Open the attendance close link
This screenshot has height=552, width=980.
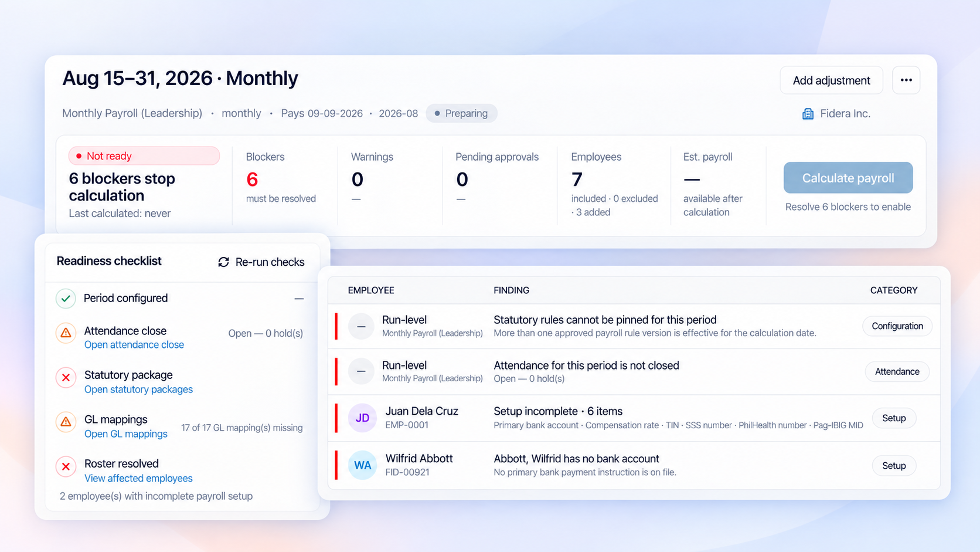(x=134, y=345)
